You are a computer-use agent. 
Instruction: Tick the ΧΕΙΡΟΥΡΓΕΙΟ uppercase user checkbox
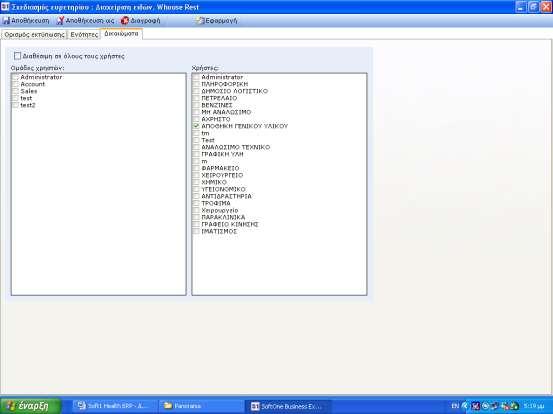point(196,175)
